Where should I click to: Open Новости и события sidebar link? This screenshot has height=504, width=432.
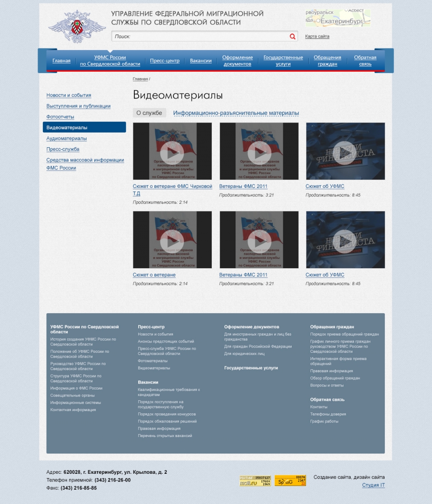click(68, 95)
